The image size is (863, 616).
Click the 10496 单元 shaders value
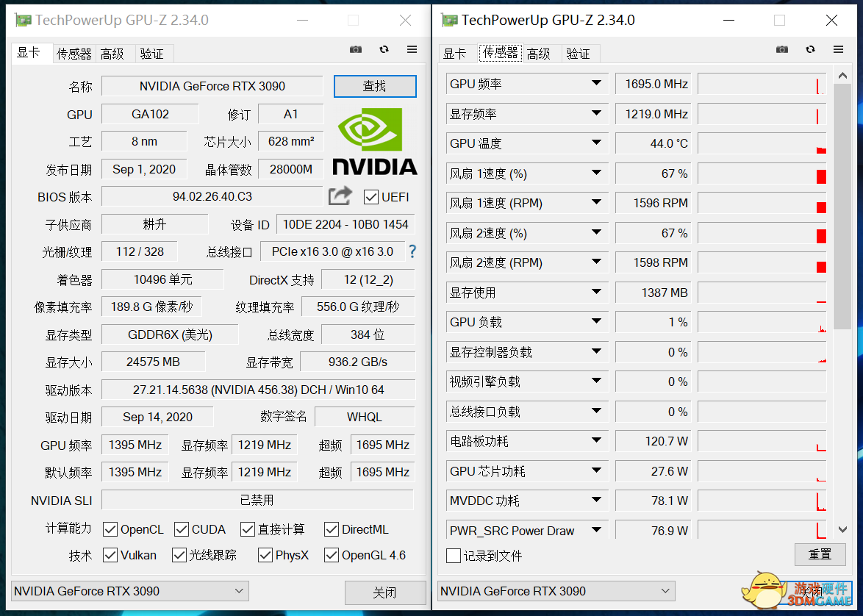163,279
